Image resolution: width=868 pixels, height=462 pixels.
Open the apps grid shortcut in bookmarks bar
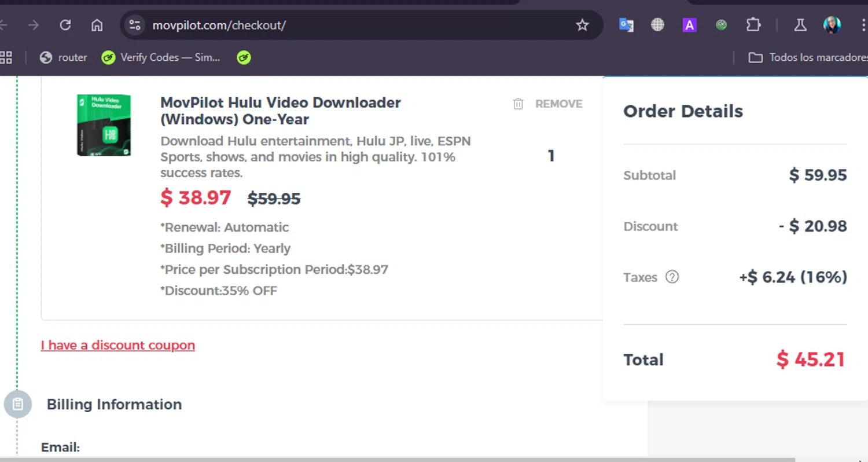[6, 57]
